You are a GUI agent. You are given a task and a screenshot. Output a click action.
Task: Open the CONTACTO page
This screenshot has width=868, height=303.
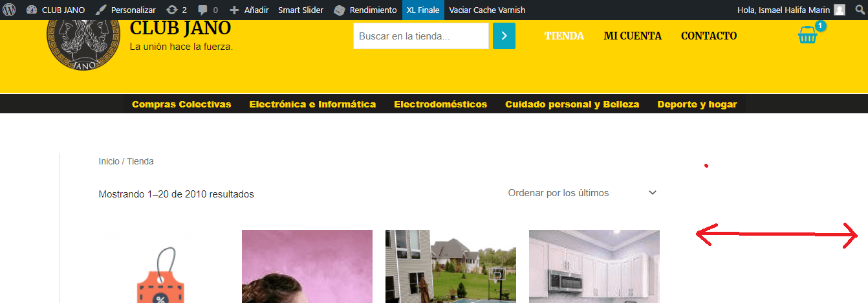tap(709, 36)
